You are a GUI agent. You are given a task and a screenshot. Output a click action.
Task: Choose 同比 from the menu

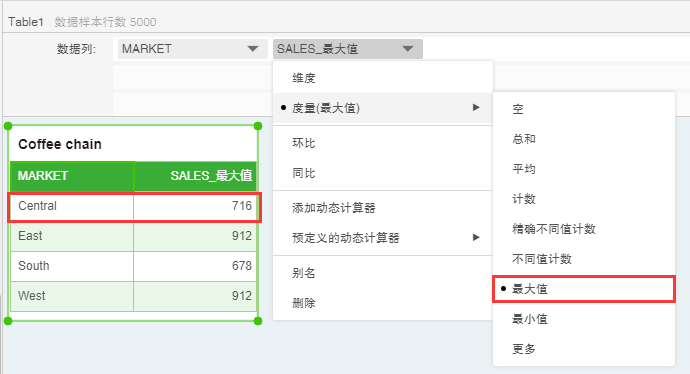(x=304, y=173)
